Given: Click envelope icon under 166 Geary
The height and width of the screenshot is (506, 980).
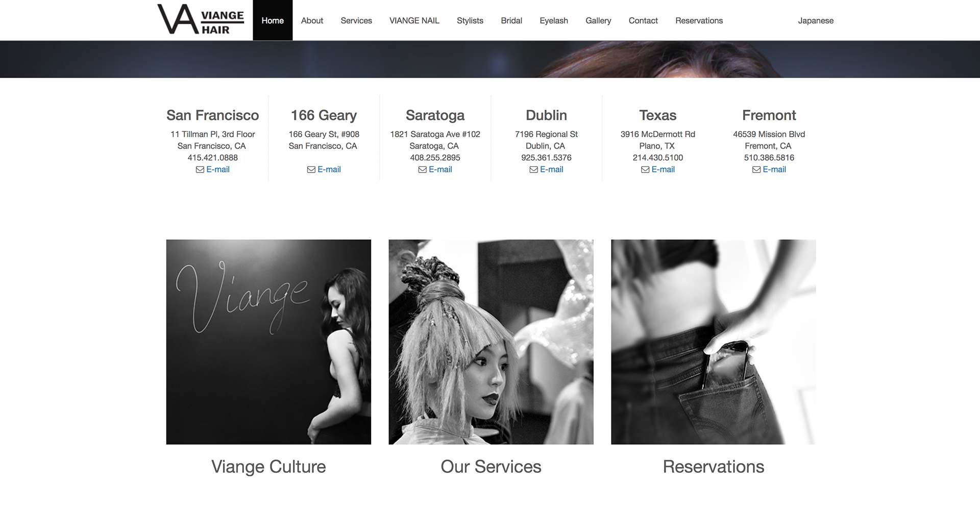Looking at the screenshot, I should (311, 170).
